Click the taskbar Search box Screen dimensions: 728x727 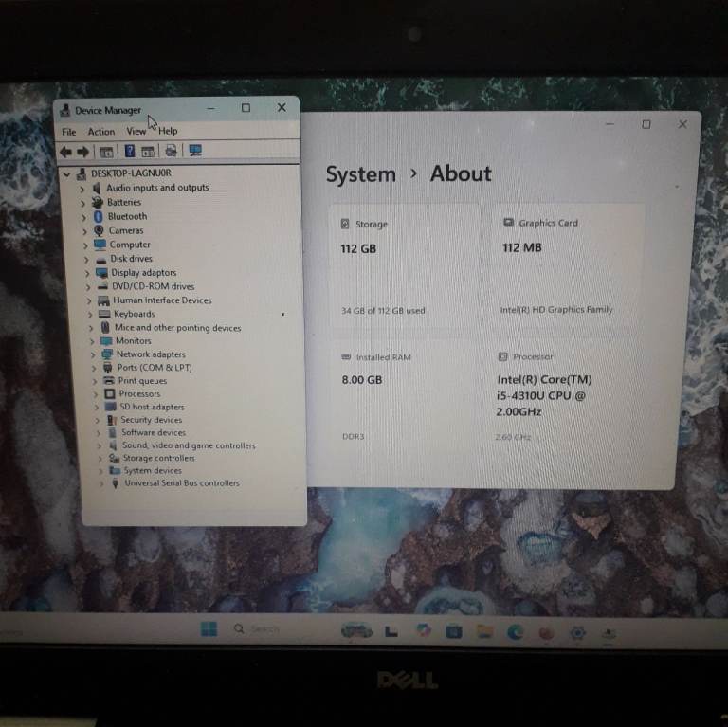(x=256, y=629)
